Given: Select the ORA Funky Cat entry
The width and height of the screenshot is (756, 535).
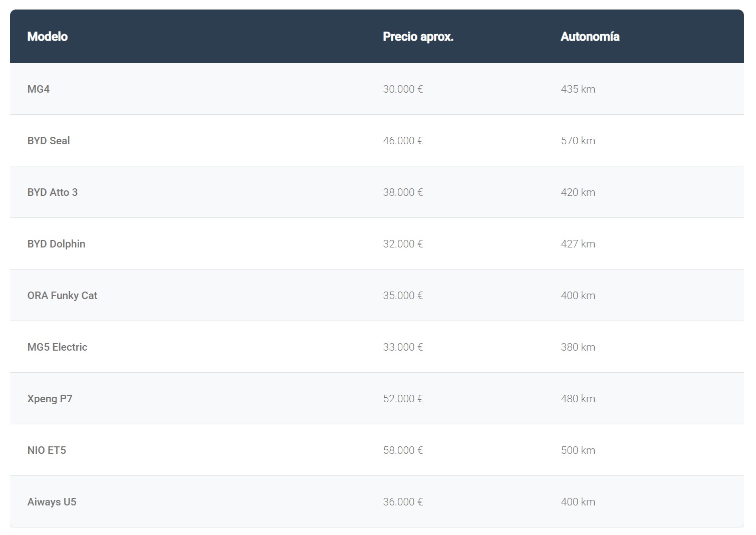Looking at the screenshot, I should [62, 296].
